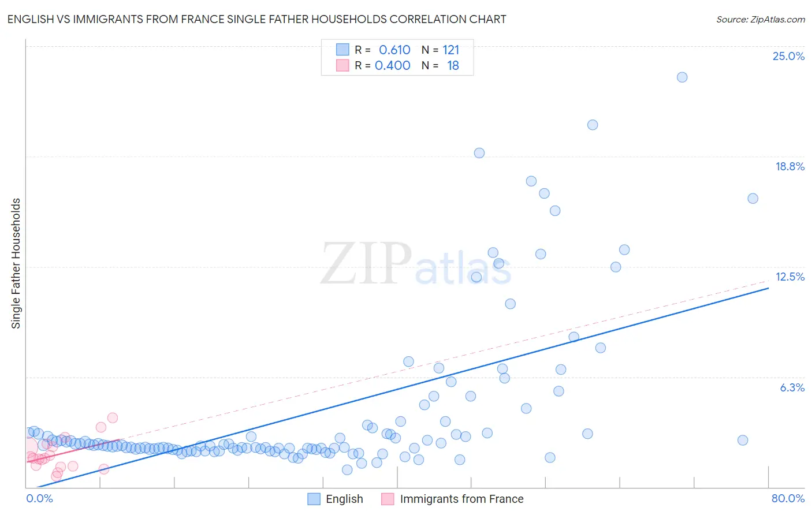The image size is (812, 515).
Task: Click the highest pink data point
Action: click(113, 418)
